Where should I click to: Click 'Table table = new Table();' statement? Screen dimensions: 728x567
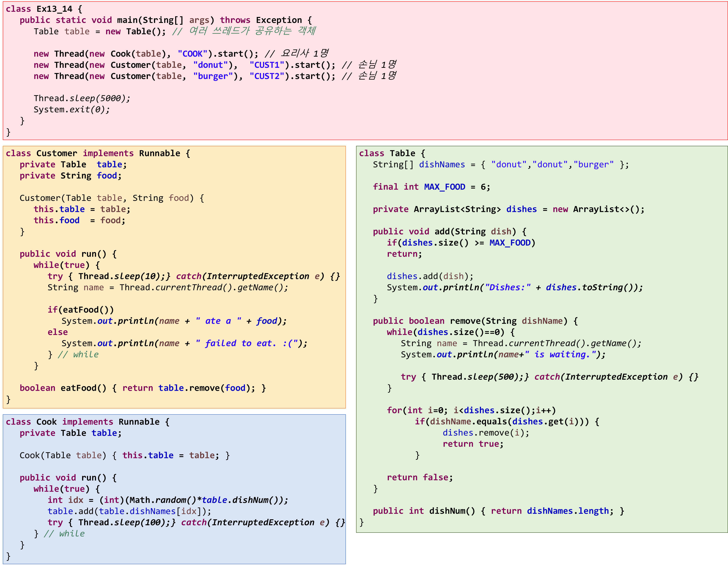[x=100, y=31]
